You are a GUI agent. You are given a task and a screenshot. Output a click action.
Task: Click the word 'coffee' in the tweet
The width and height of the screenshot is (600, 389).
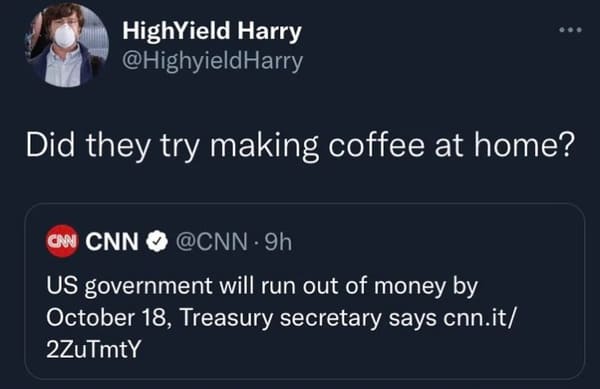pyautogui.click(x=377, y=145)
